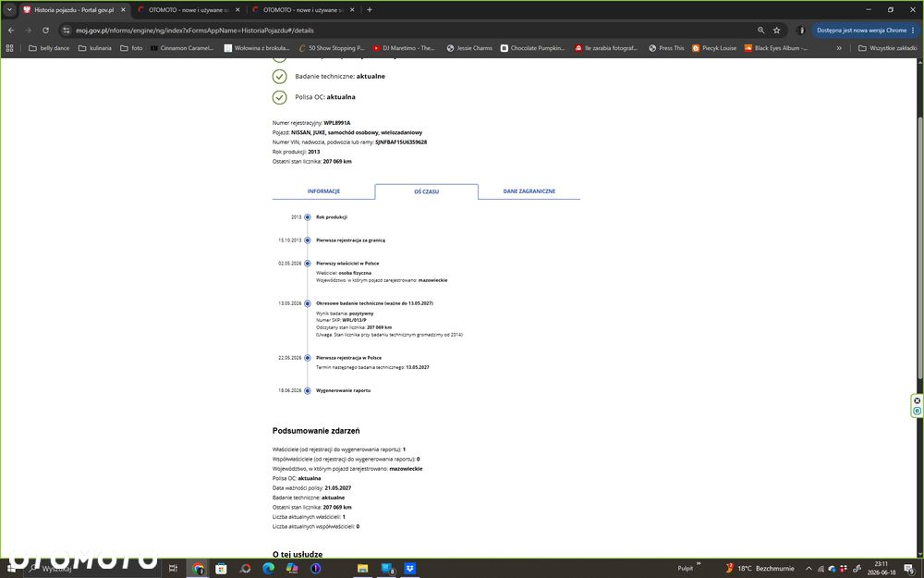Viewport: 924px width, 578px height.
Task: Switch to second OTOMOTO browser tab
Action: 302,10
